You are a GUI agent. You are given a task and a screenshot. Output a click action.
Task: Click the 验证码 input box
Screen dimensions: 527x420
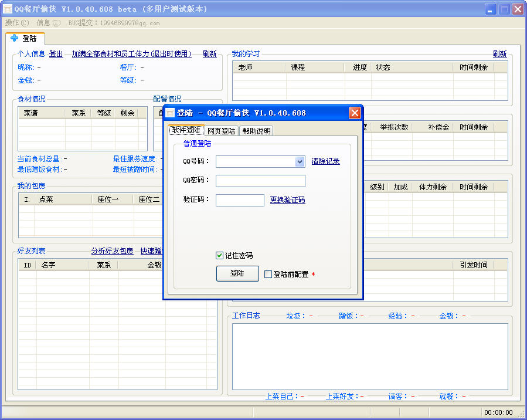tap(240, 201)
